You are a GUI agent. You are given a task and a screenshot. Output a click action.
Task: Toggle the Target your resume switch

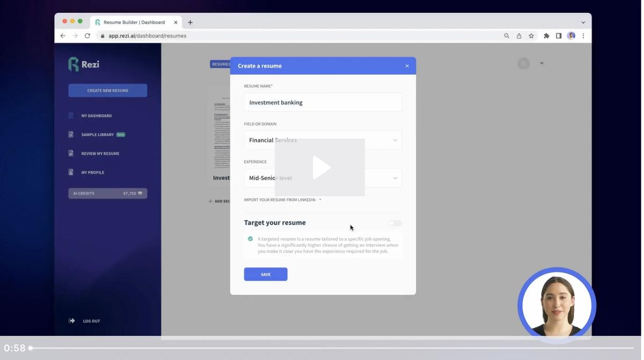click(395, 223)
